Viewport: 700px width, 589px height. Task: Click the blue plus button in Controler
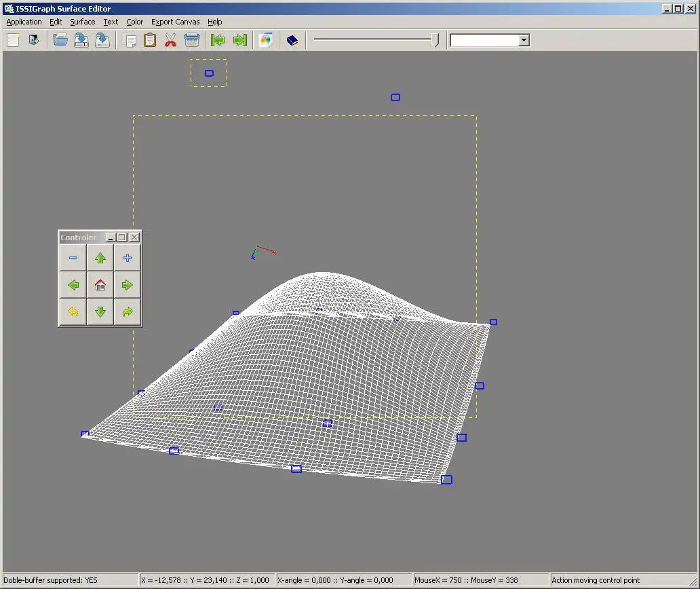(x=128, y=258)
